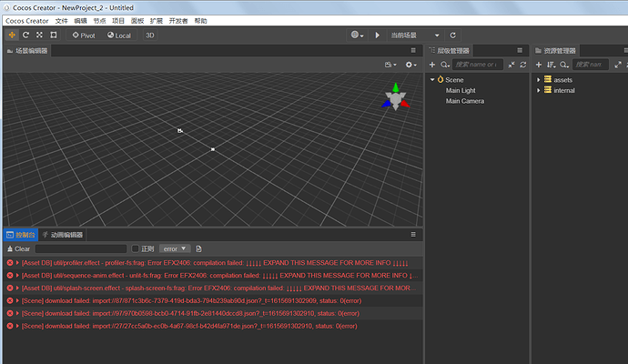The image size is (628, 364).
Task: Click the red axis on gizmo
Action: 405,104
